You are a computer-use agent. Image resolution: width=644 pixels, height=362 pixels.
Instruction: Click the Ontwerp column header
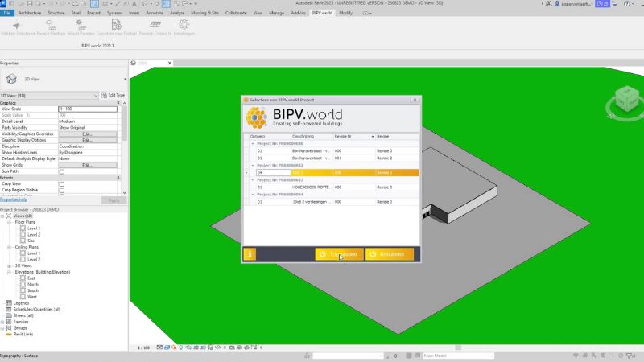click(270, 136)
